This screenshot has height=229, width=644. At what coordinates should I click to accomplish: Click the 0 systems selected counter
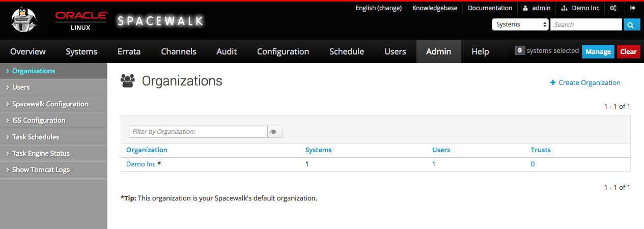tap(547, 51)
